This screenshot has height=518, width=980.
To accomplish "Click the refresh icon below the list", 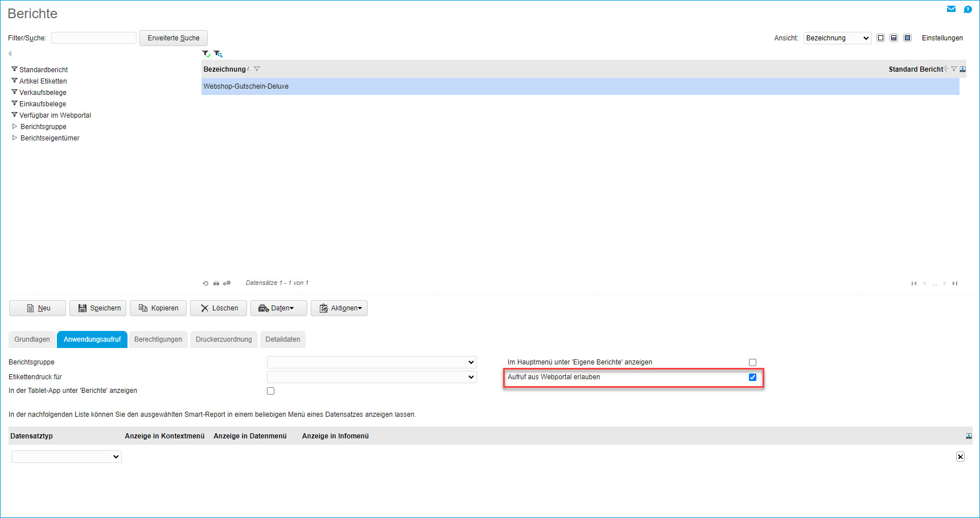I will coord(205,283).
